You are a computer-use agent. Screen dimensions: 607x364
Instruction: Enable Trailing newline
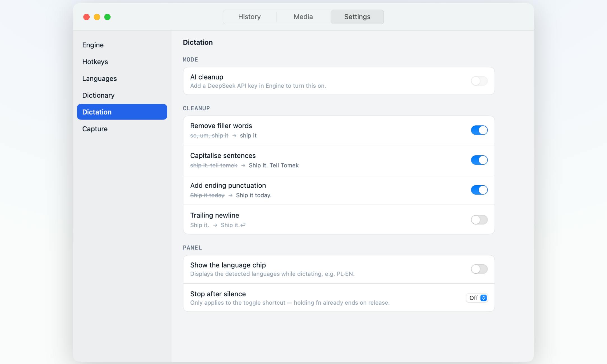[x=479, y=220]
